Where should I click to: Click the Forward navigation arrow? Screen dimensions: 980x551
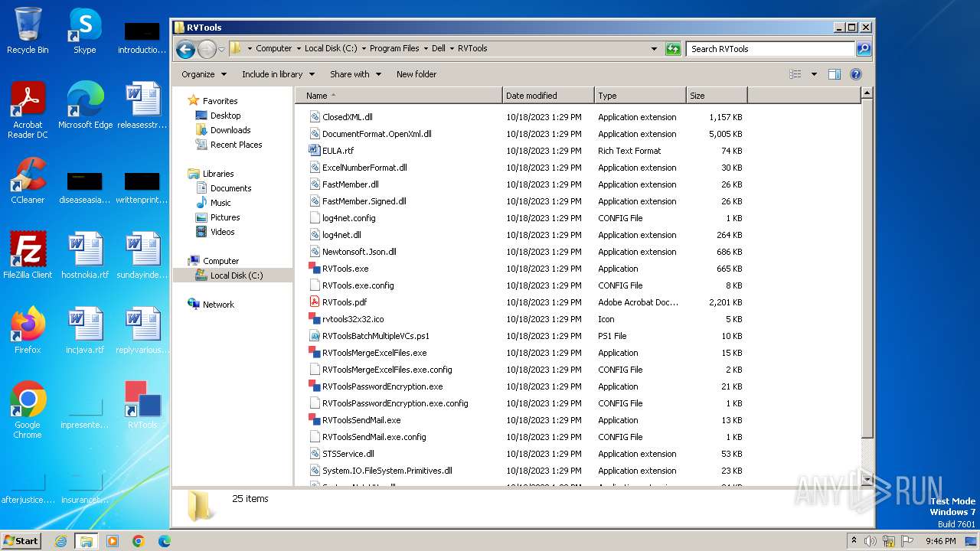(207, 49)
